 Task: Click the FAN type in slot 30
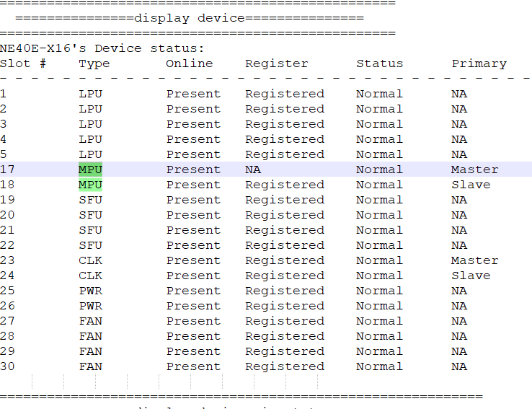coord(90,366)
